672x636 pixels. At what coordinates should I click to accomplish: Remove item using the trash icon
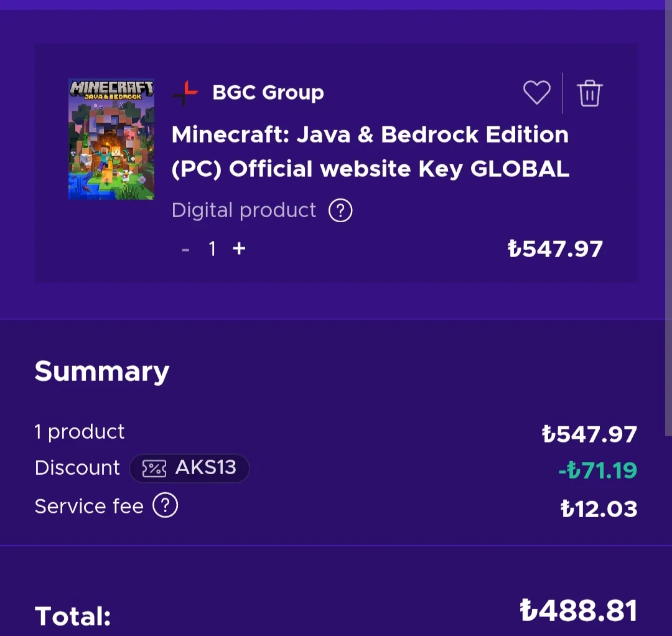[x=589, y=94]
